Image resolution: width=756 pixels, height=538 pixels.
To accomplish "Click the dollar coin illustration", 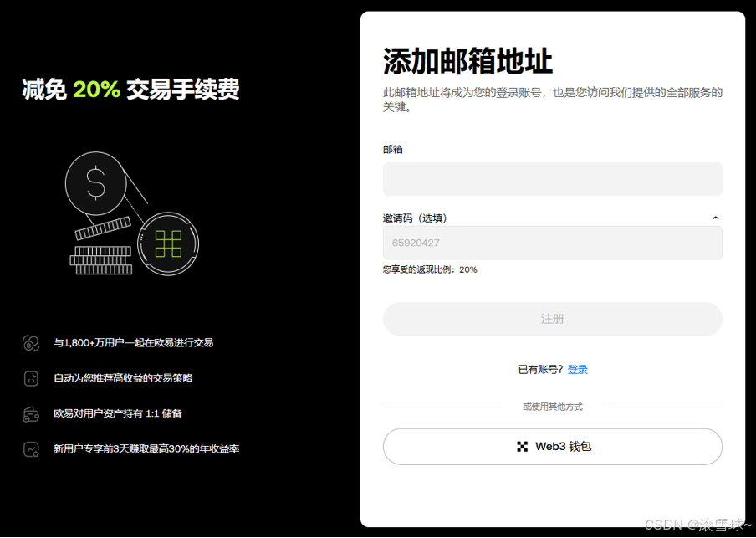I will [96, 183].
